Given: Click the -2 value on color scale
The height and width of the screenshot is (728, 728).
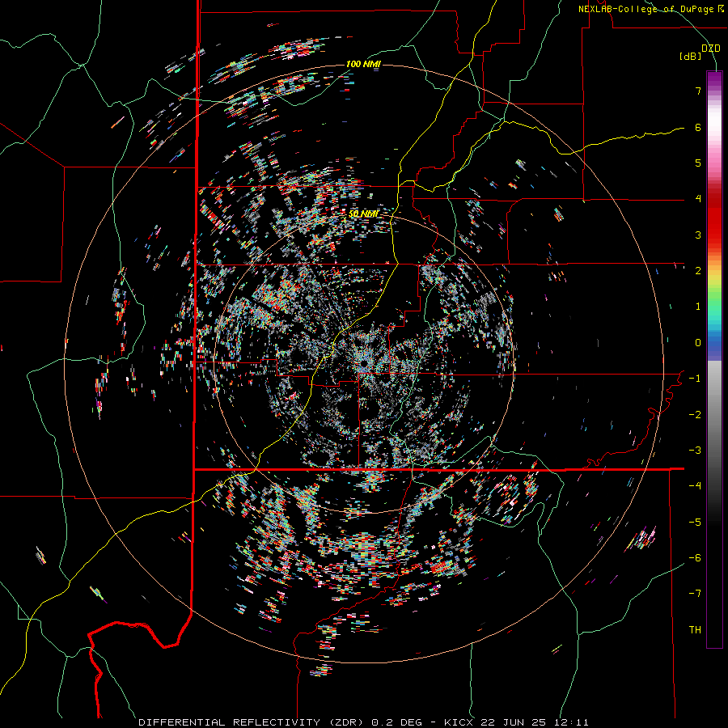Looking at the screenshot, I should [695, 415].
